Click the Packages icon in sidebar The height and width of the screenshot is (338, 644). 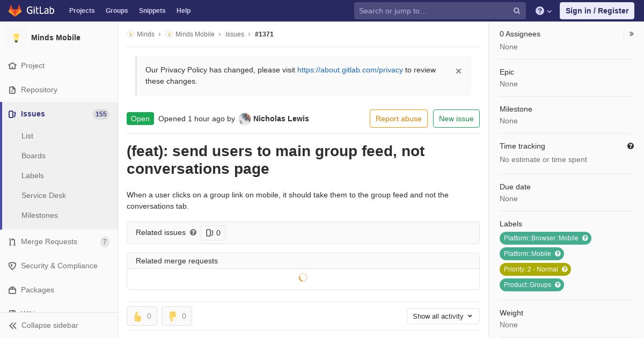point(12,290)
